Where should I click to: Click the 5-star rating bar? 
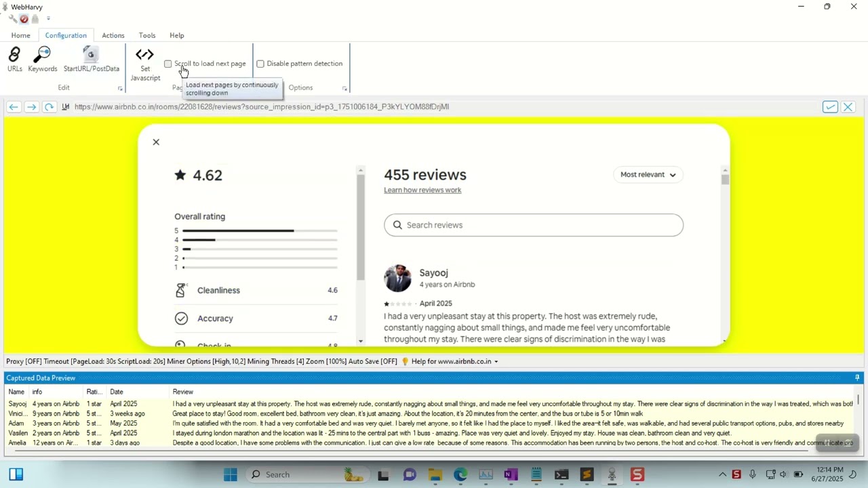(260, 230)
